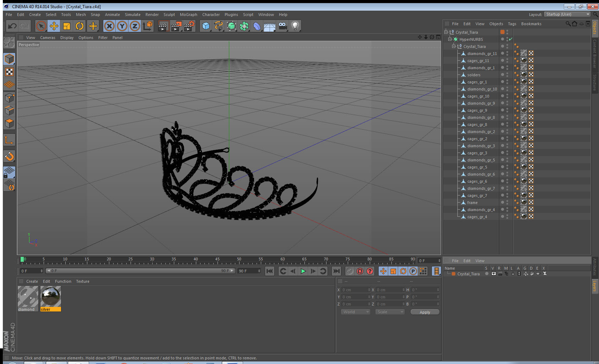The height and width of the screenshot is (364, 599).
Task: Open the Scale mode dropdown
Action: 390,312
